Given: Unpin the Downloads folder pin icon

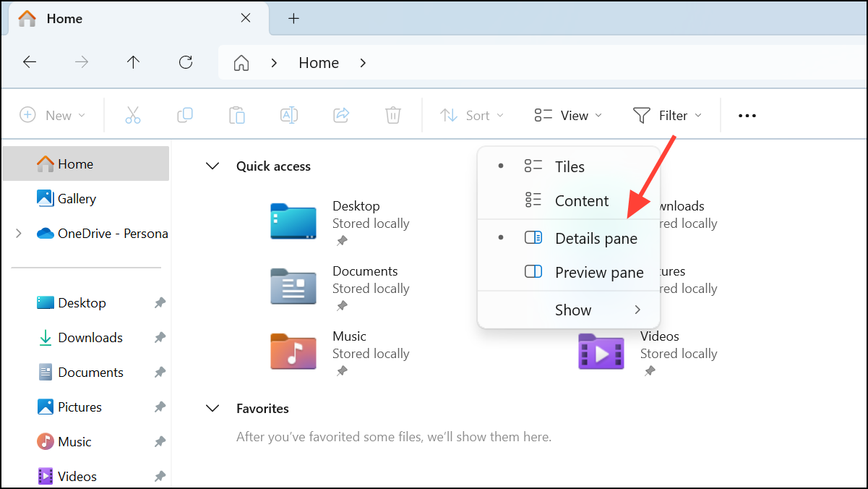Looking at the screenshot, I should [x=160, y=337].
